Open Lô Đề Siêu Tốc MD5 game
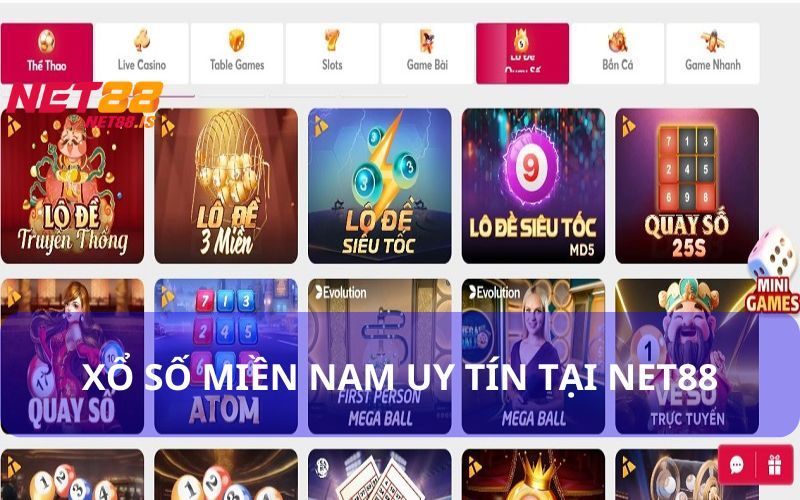 533,186
